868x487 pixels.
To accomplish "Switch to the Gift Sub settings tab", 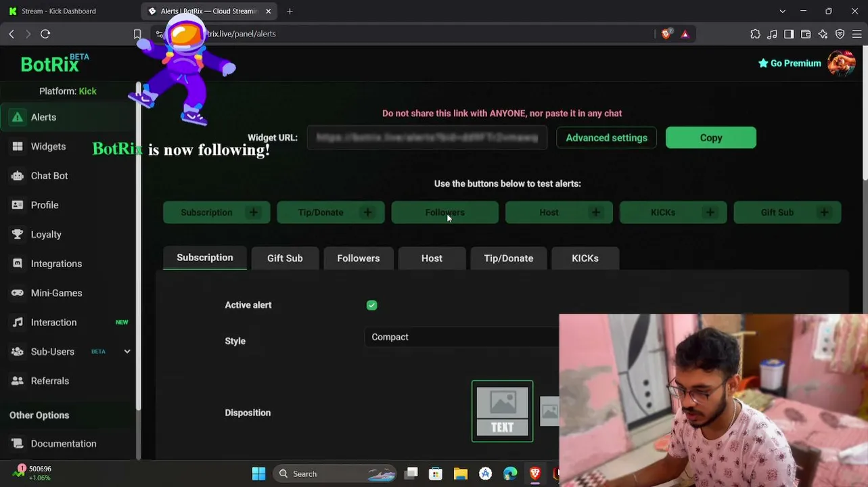I will coord(285,258).
